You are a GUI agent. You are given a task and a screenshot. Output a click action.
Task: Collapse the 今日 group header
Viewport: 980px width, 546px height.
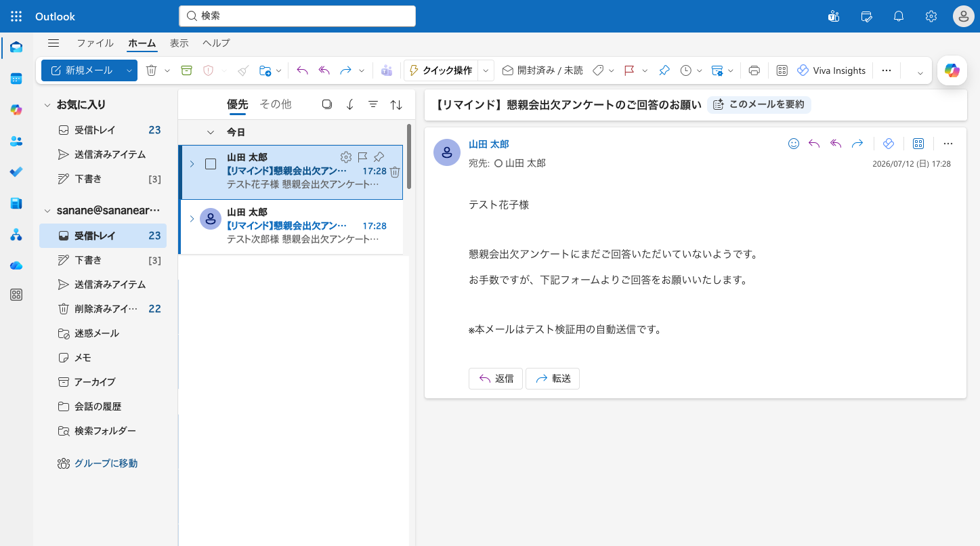[x=211, y=132]
